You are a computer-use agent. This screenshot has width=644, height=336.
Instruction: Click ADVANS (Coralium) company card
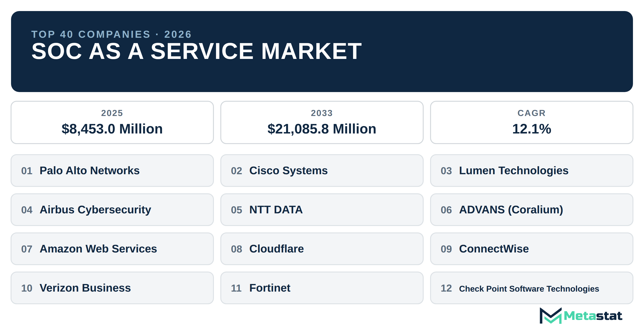click(x=532, y=210)
